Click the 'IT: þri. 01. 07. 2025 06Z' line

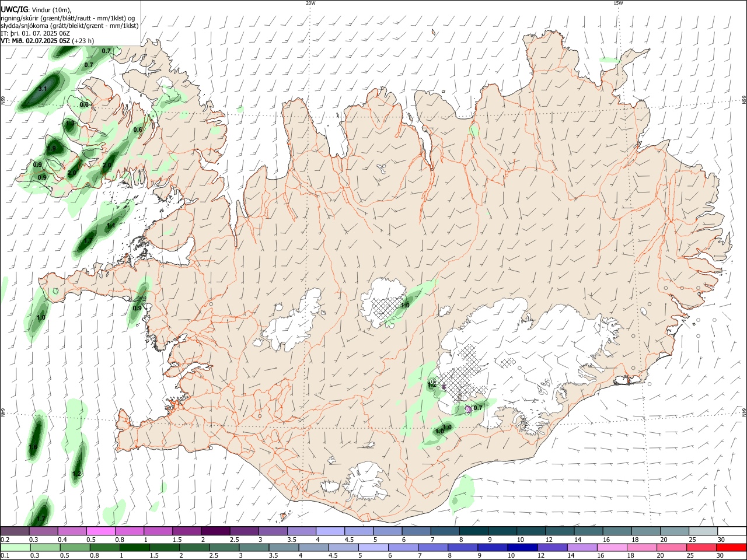coord(35,33)
